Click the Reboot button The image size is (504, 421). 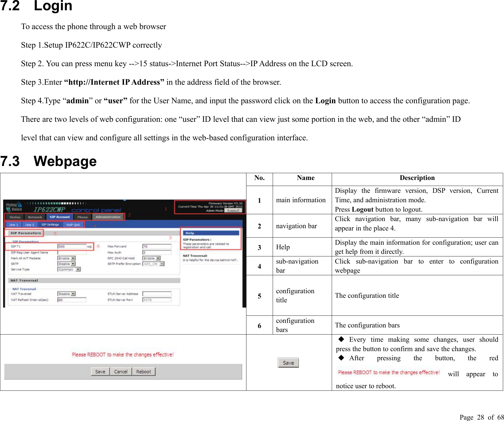[144, 372]
